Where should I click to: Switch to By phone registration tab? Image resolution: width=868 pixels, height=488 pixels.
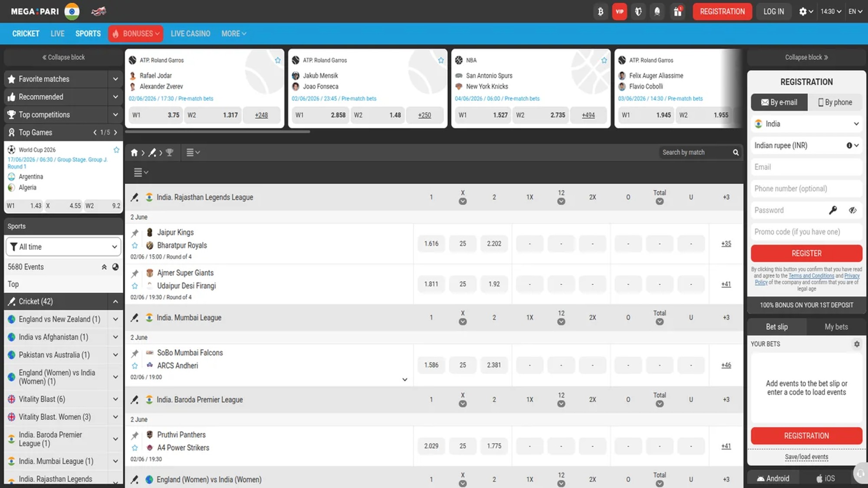pyautogui.click(x=835, y=102)
